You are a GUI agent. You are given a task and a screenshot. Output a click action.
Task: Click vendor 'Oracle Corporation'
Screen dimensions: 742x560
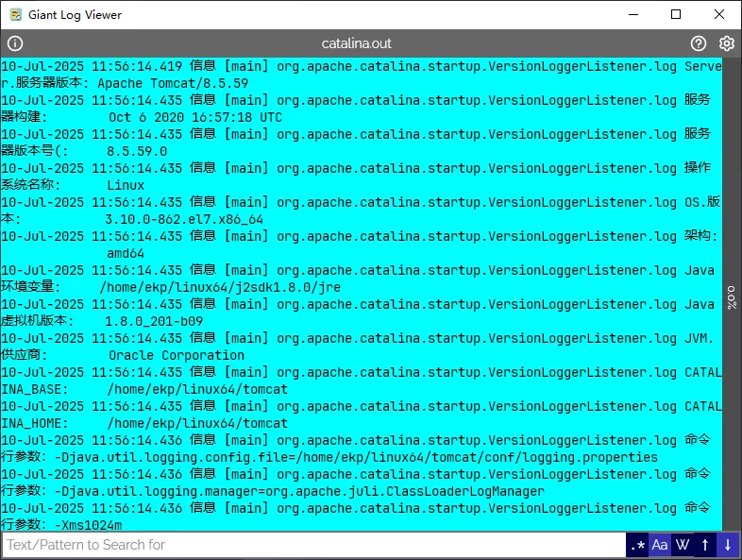click(177, 355)
